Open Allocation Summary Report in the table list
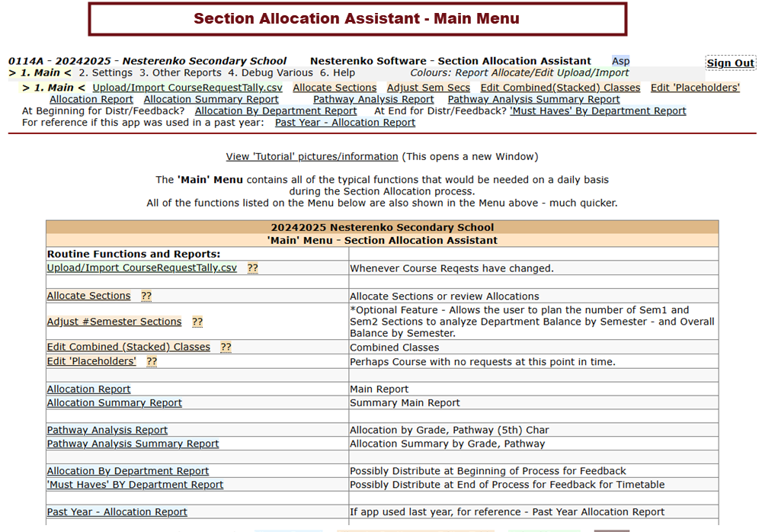This screenshot has height=532, width=762. 114,403
